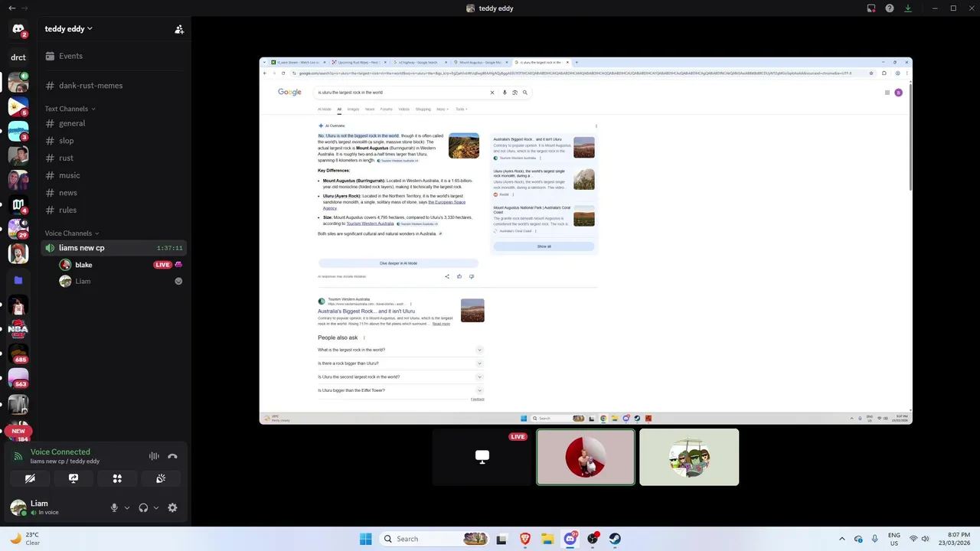980x551 pixels.
Task: Select the green-avatar participant tile
Action: click(689, 457)
